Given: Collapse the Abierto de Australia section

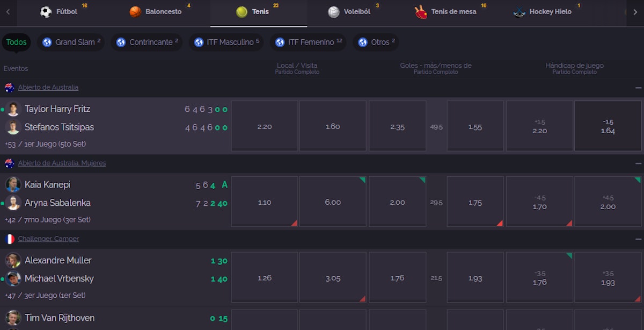Looking at the screenshot, I should (638, 88).
